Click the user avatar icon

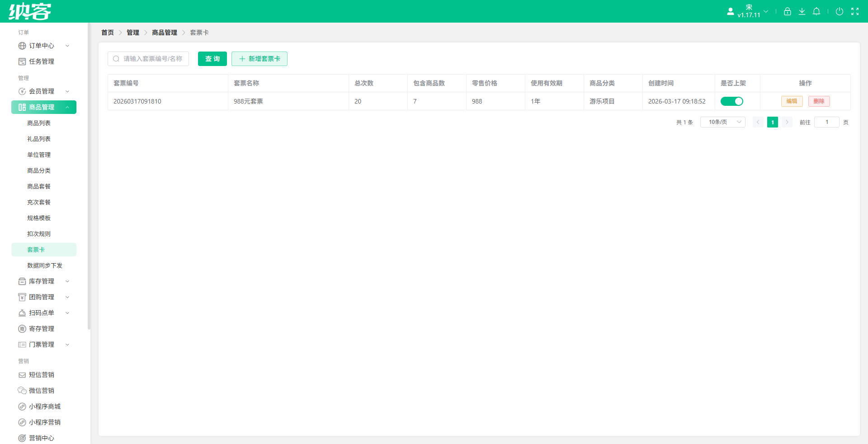[730, 11]
